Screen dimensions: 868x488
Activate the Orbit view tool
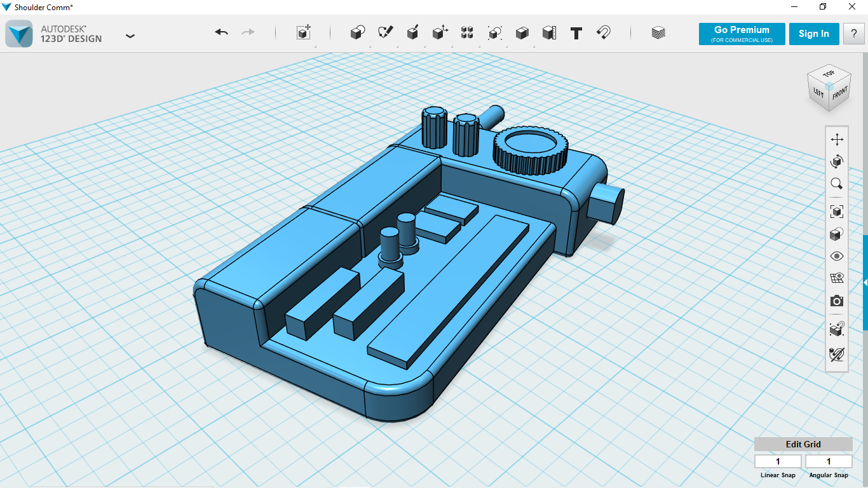tap(837, 162)
